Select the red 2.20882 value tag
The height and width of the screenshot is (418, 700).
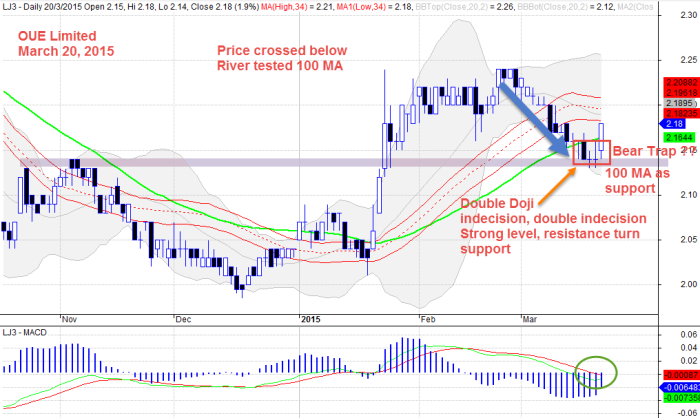(682, 83)
